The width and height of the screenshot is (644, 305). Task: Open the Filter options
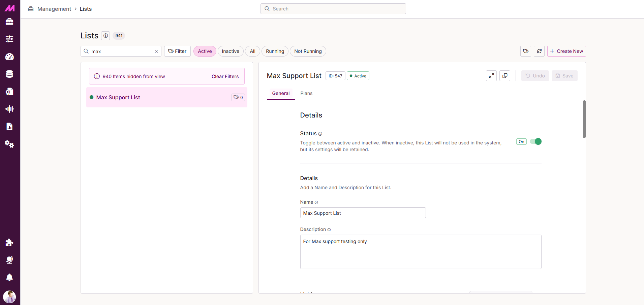point(177,51)
